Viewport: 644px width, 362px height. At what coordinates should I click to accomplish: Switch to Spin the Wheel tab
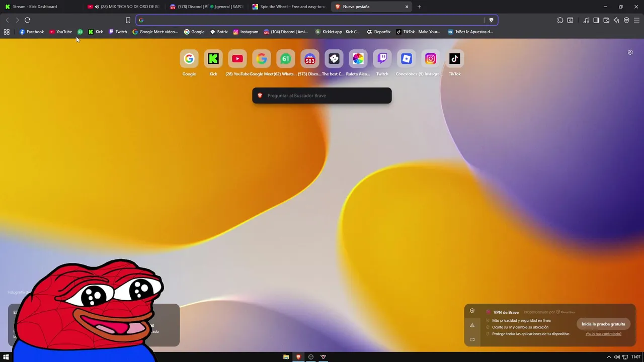point(288,7)
